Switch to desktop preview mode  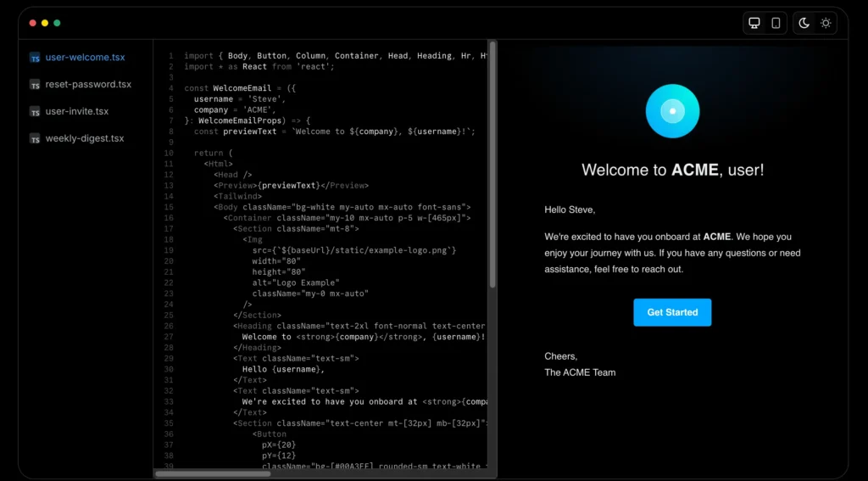(754, 23)
